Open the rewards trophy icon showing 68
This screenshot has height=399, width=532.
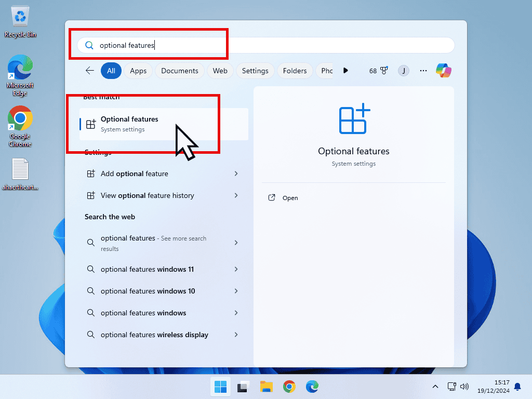point(378,71)
